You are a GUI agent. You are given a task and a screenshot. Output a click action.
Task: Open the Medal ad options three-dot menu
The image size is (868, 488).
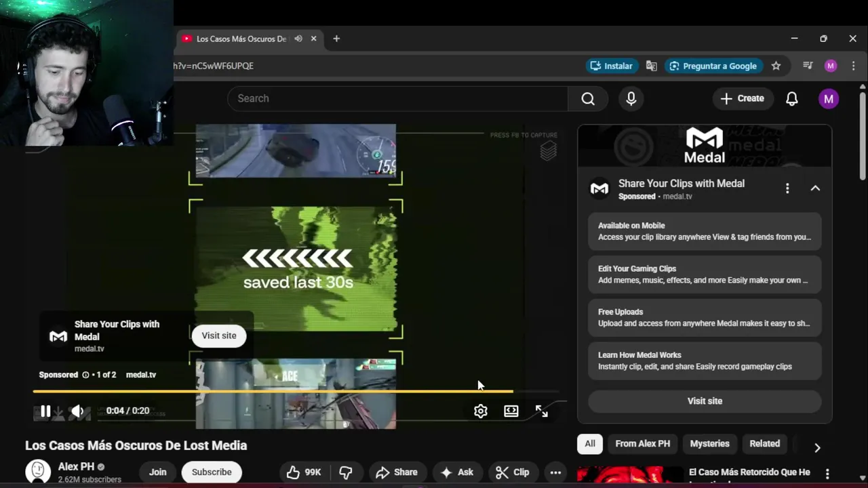(x=787, y=188)
